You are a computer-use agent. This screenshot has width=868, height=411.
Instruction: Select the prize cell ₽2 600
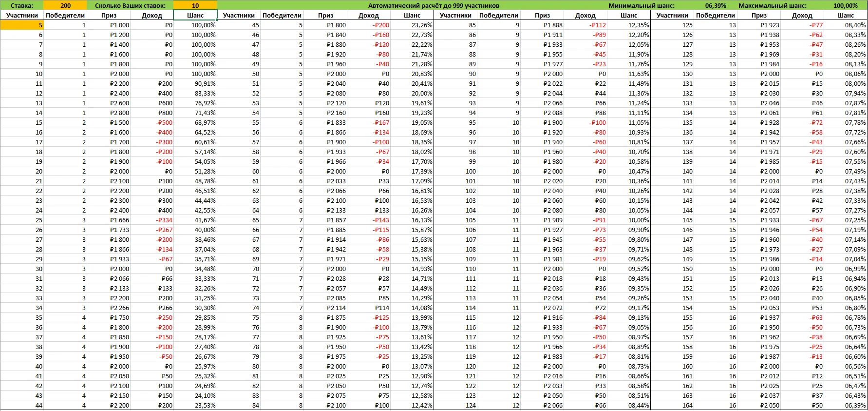(x=109, y=103)
